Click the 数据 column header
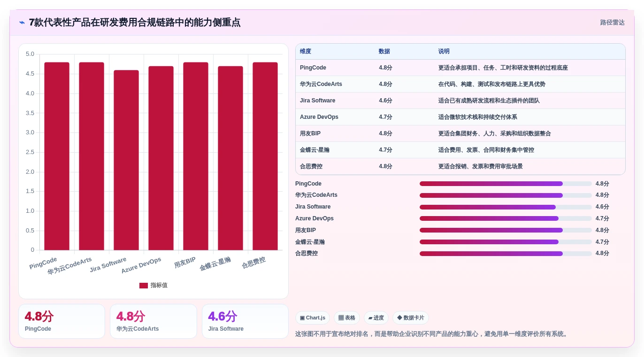Image resolution: width=644 pixels, height=357 pixels. pyautogui.click(x=384, y=52)
